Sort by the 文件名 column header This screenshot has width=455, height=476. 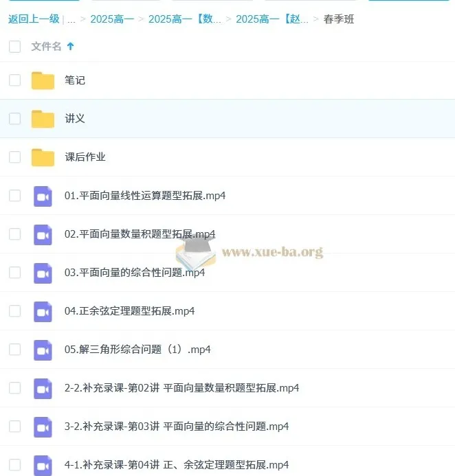[x=46, y=47]
